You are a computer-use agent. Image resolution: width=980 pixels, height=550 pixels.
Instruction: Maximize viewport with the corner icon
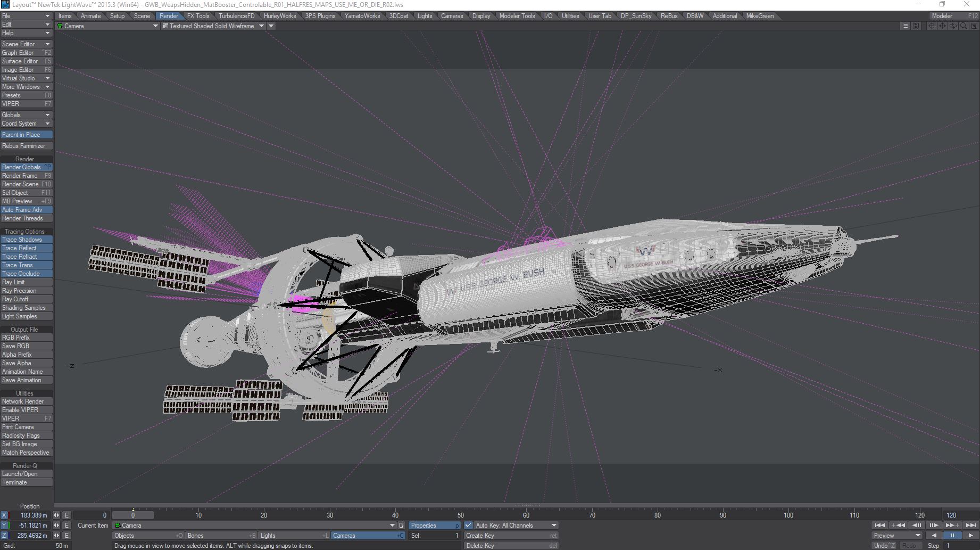tap(974, 26)
